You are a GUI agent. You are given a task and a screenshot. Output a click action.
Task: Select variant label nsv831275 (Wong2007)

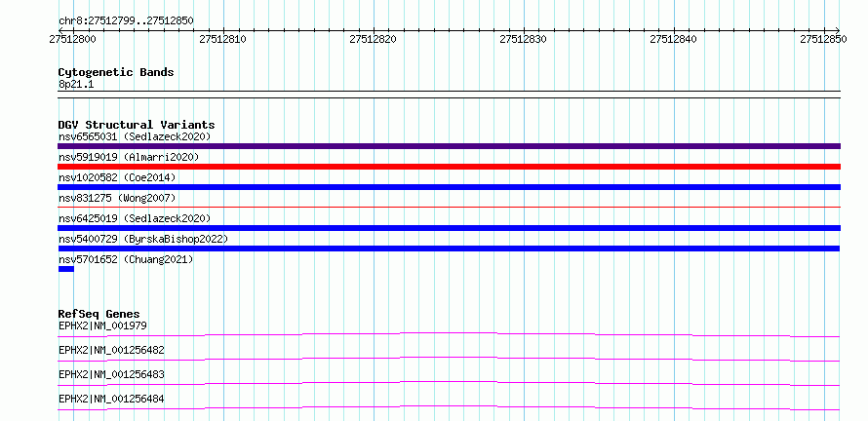click(x=117, y=198)
